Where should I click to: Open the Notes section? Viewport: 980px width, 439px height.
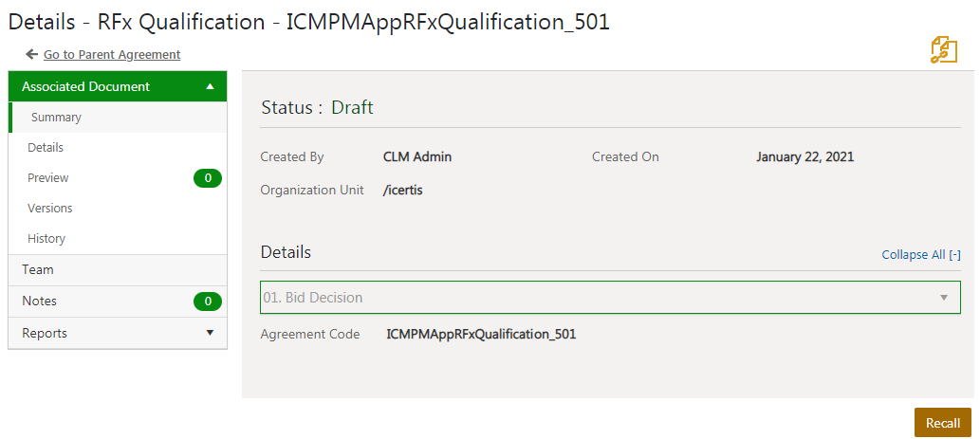tap(40, 302)
